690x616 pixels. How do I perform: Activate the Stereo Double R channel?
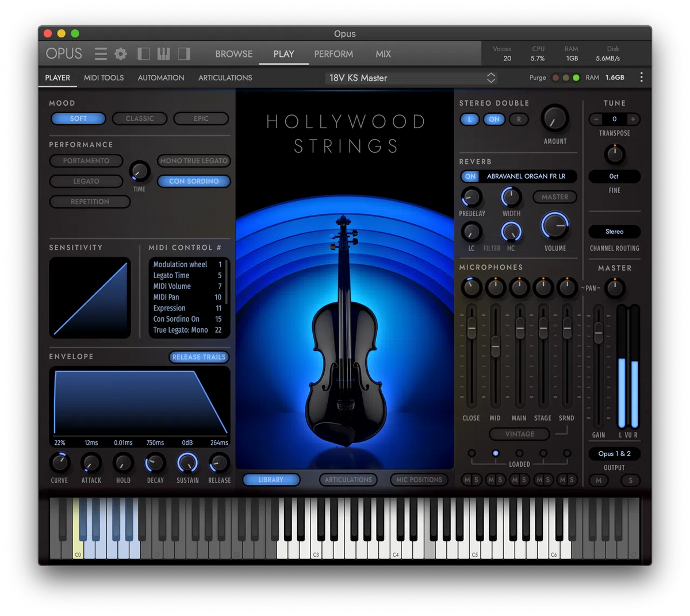click(x=518, y=119)
